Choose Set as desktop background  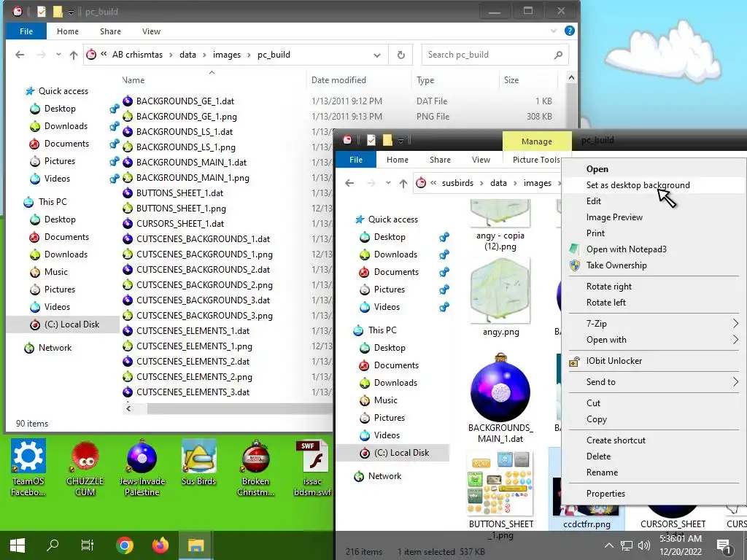(655, 185)
